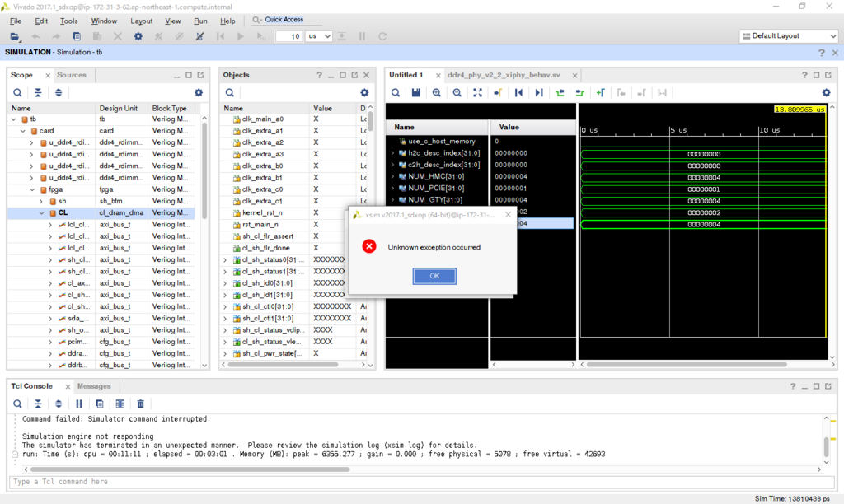
Task: Click the yellow 13.809965 us cursor label
Action: tap(799, 110)
